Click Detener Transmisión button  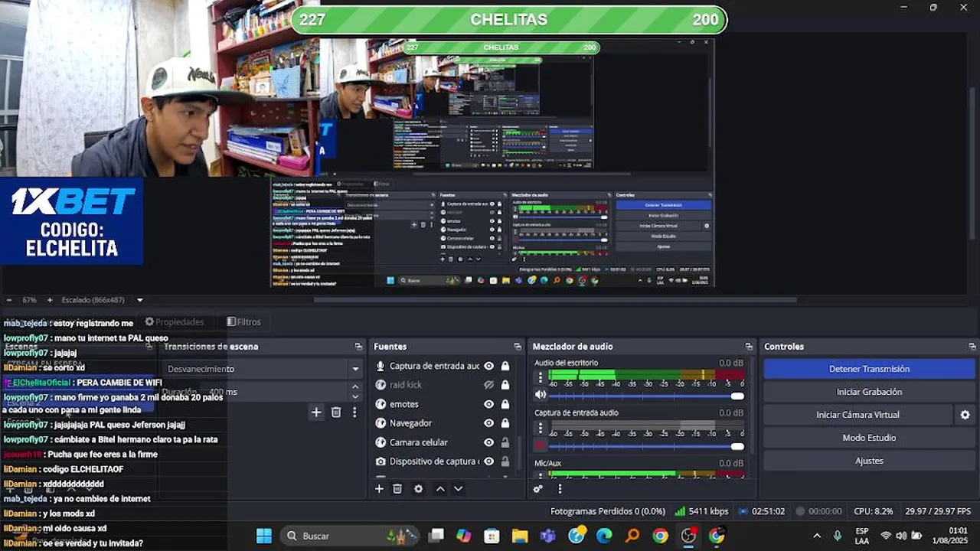coord(869,369)
